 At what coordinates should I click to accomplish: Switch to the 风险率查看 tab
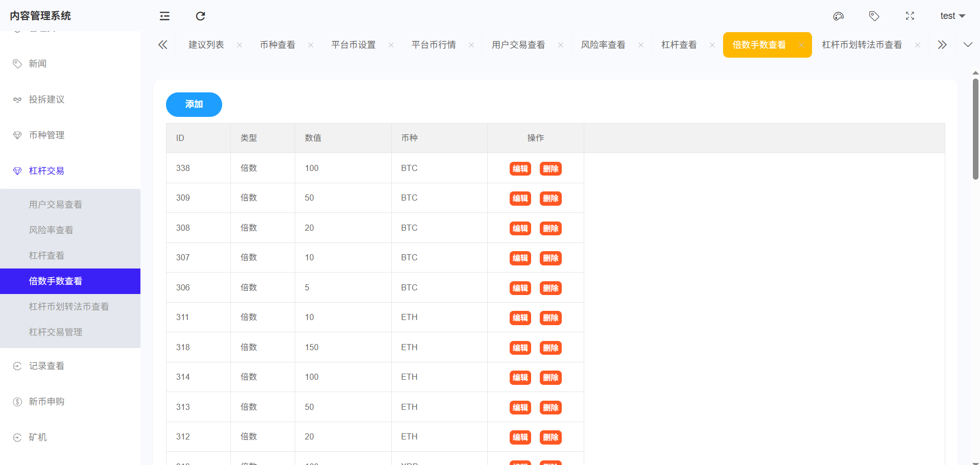click(x=603, y=45)
